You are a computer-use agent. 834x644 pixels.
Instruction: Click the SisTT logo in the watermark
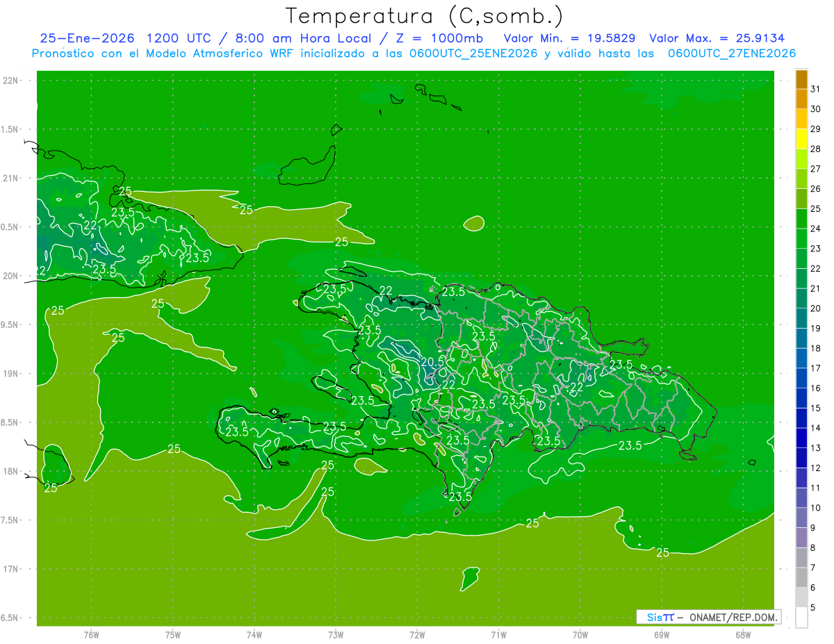[660, 617]
